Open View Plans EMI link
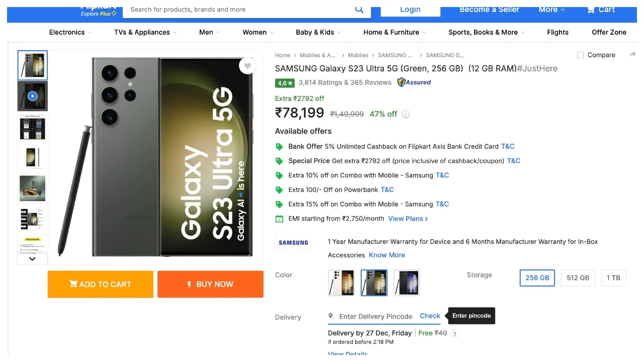The image size is (644, 362). click(x=408, y=219)
